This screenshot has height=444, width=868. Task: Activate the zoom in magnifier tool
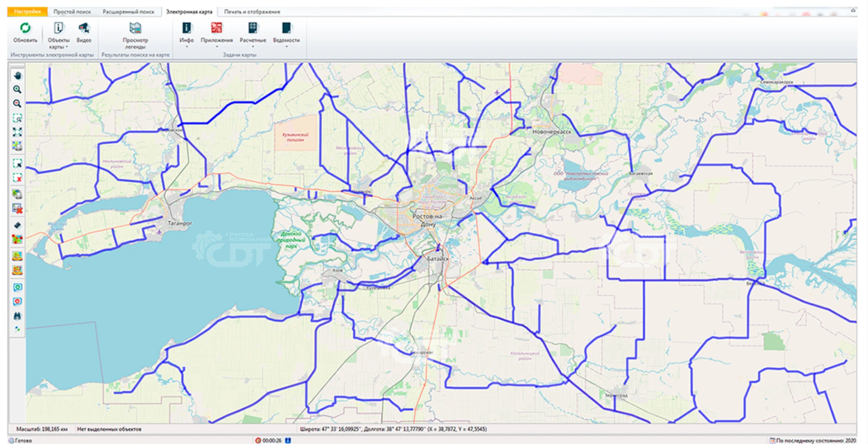tap(17, 89)
